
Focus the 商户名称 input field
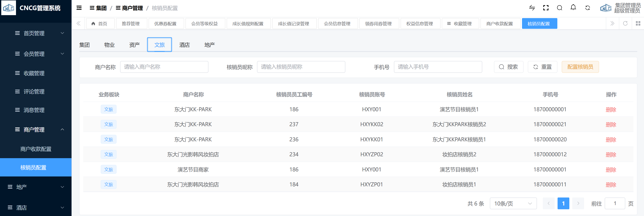tap(164, 67)
